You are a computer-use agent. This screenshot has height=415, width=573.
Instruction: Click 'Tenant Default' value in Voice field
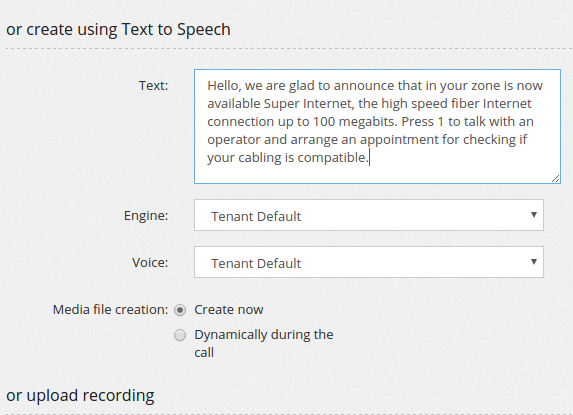coord(256,263)
